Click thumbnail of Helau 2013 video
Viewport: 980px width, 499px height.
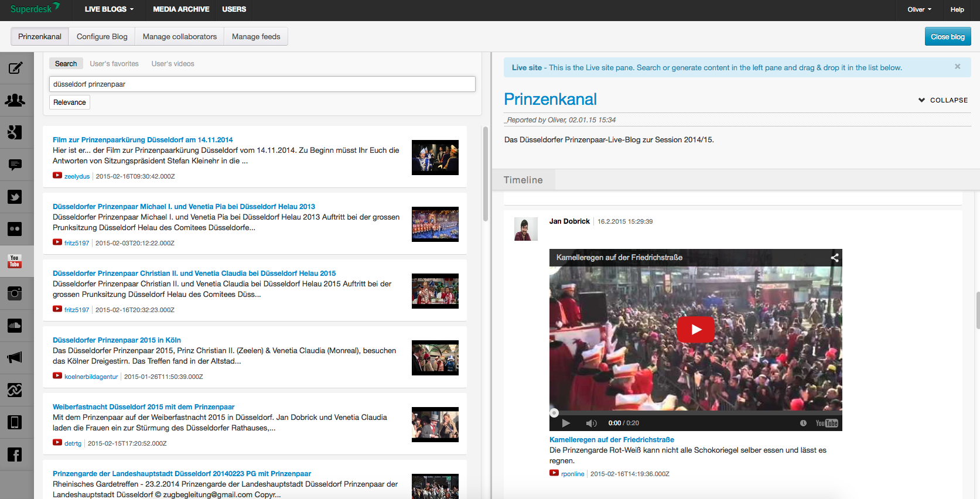coord(435,224)
